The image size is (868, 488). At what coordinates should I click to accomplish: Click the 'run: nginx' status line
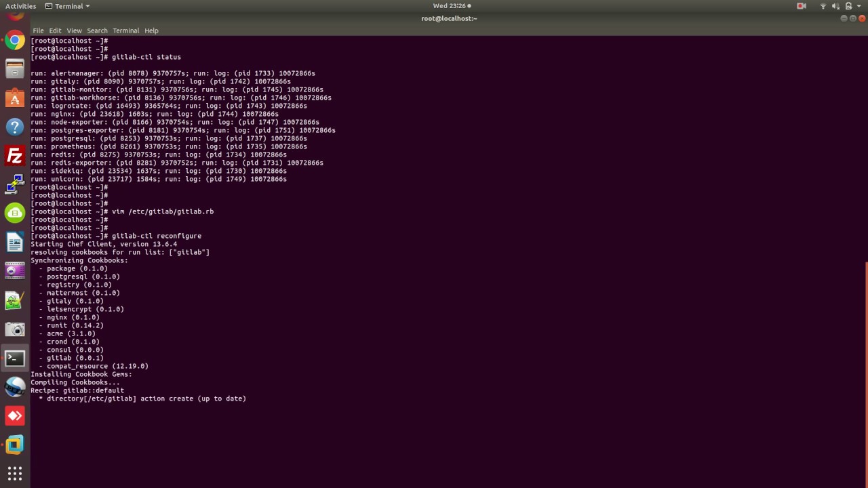pos(155,114)
